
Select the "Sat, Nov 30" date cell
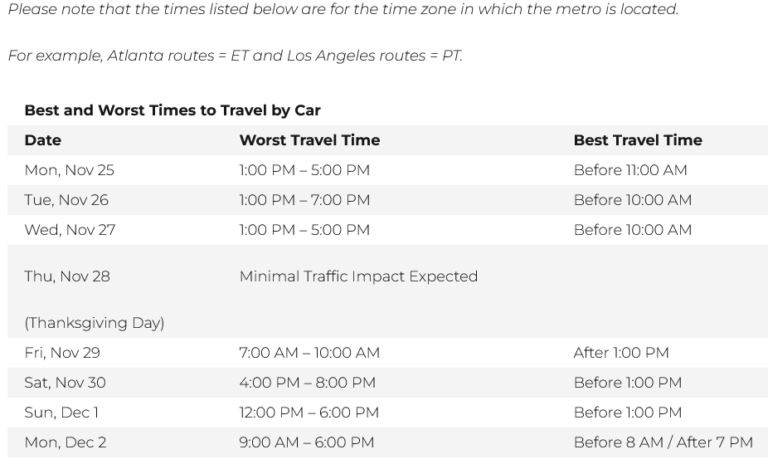(x=65, y=382)
